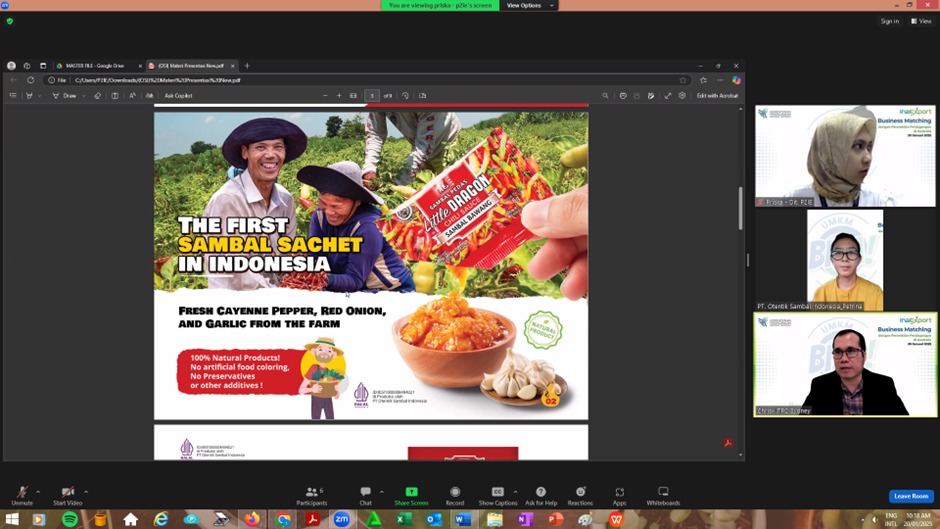Click the Leave Room button

point(911,496)
